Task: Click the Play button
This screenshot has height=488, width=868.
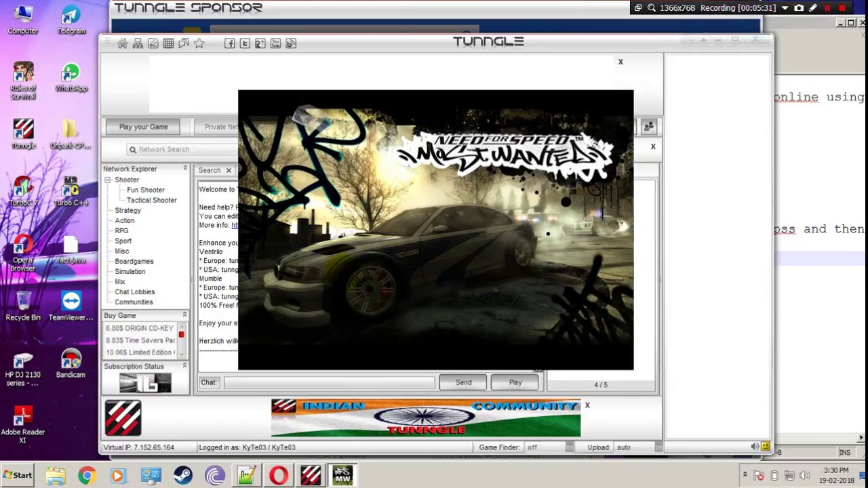Action: click(515, 382)
